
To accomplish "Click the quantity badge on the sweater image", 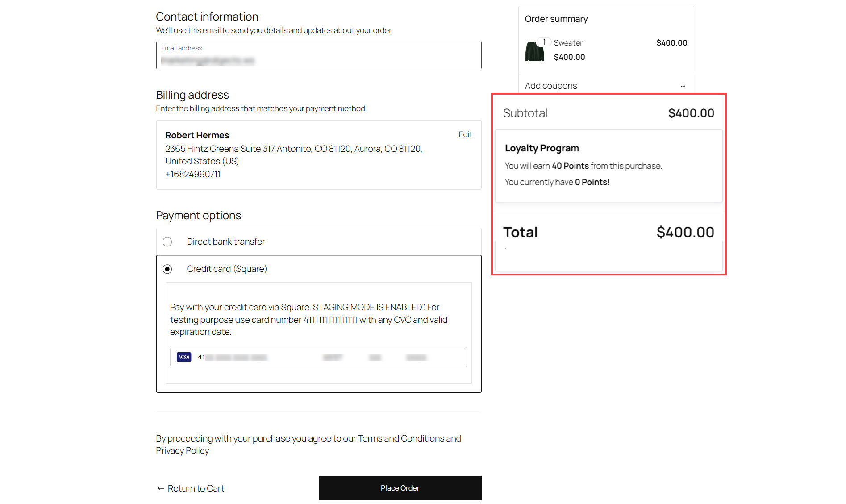I will (544, 42).
